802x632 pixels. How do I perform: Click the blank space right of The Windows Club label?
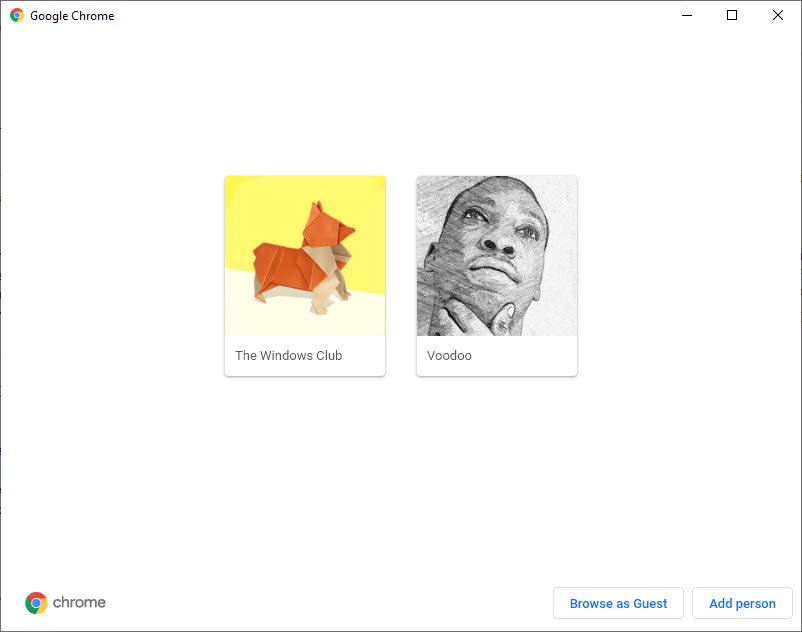click(365, 355)
